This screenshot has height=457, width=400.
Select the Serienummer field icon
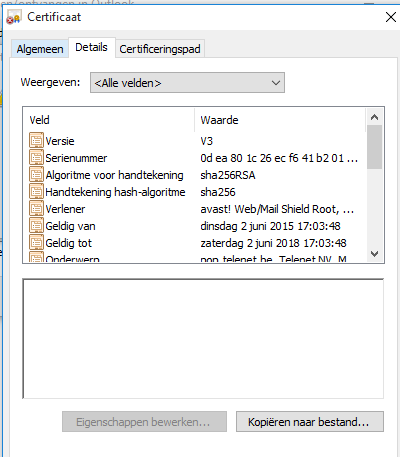[x=36, y=157]
